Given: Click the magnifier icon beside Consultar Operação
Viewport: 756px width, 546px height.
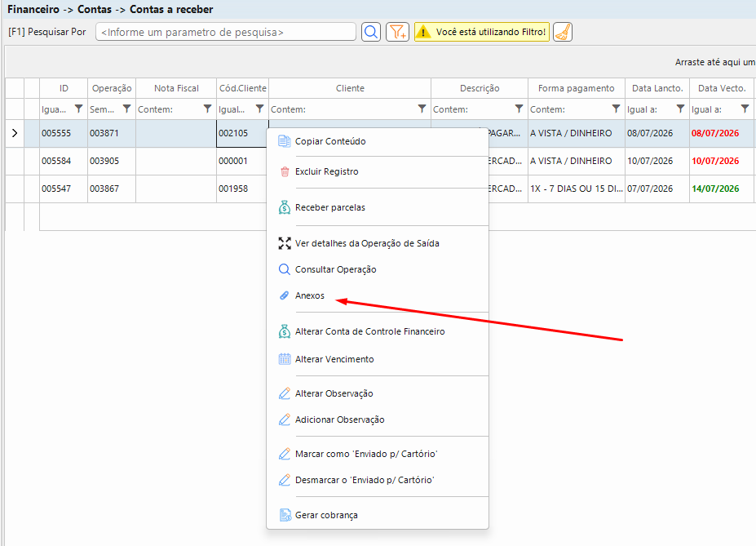Looking at the screenshot, I should pos(285,269).
